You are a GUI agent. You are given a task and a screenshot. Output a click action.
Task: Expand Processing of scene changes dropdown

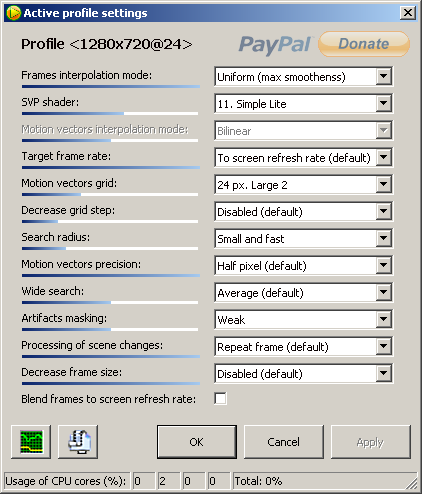tap(303, 347)
